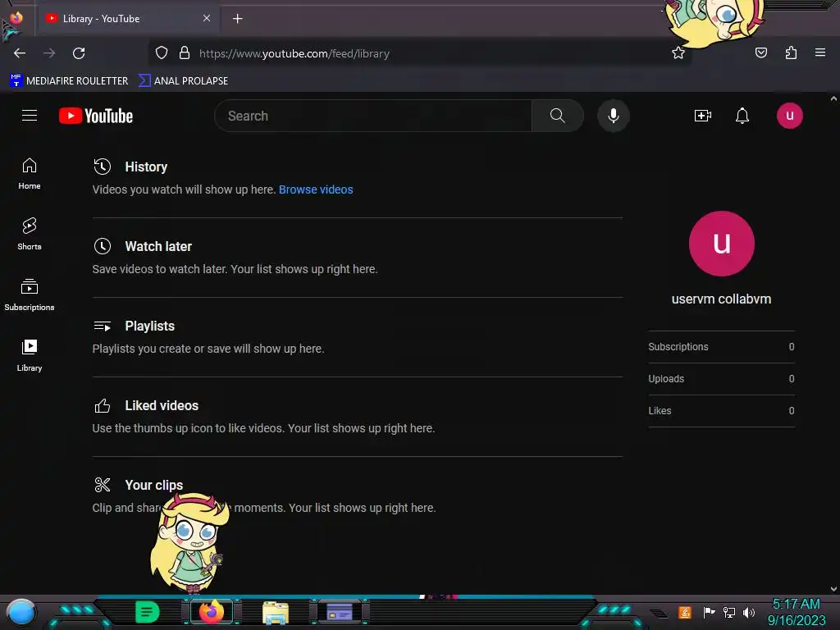Click the network tray icon
The height and width of the screenshot is (630, 840).
729,612
